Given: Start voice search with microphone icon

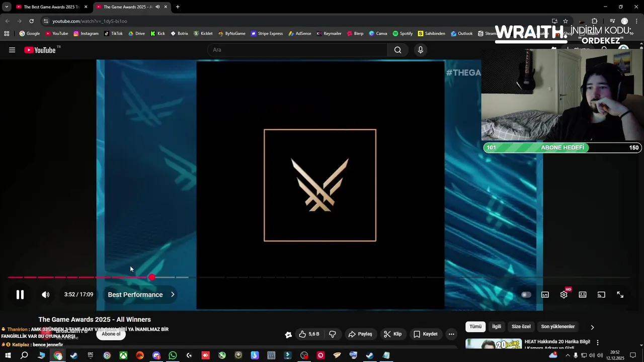Looking at the screenshot, I should tap(421, 50).
